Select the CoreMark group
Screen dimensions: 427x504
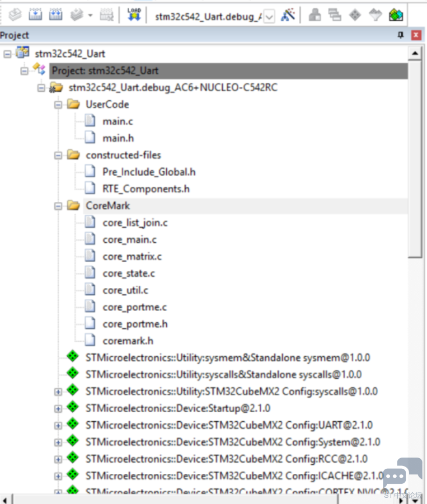tap(107, 206)
